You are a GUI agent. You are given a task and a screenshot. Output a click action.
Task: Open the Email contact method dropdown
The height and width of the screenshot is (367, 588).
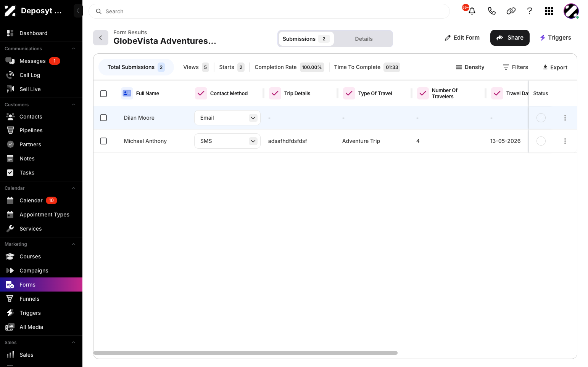point(227,118)
